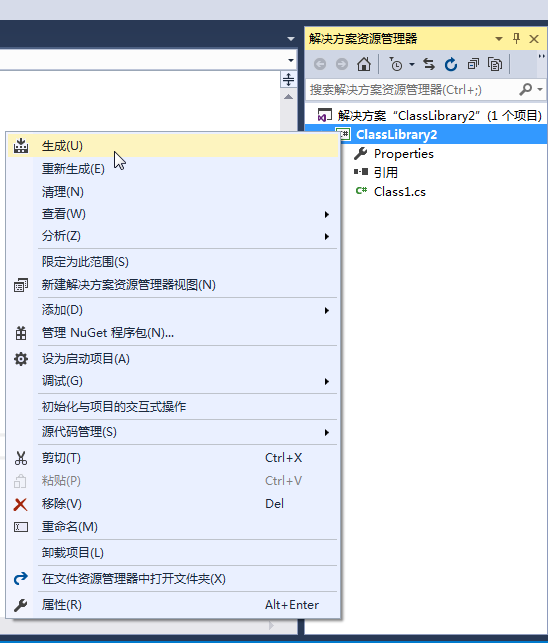Image resolution: width=548 pixels, height=643 pixels.
Task: Select Class1.cs in Solution Explorer
Action: 400,192
